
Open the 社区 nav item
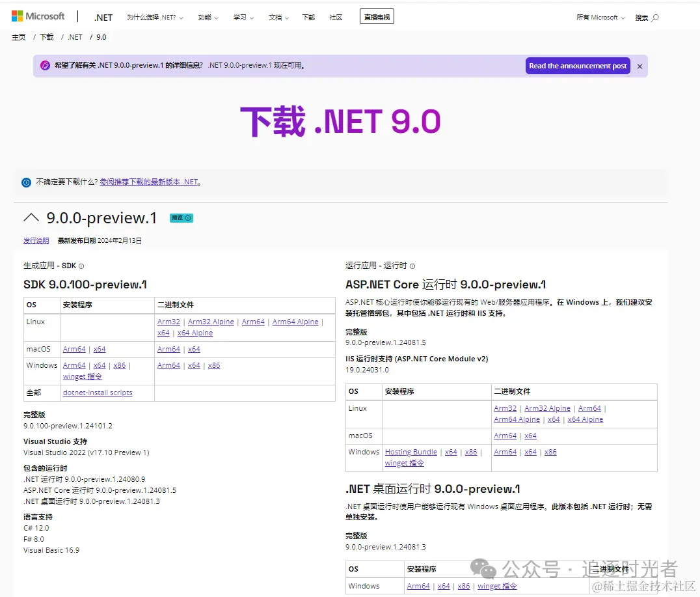pos(336,18)
